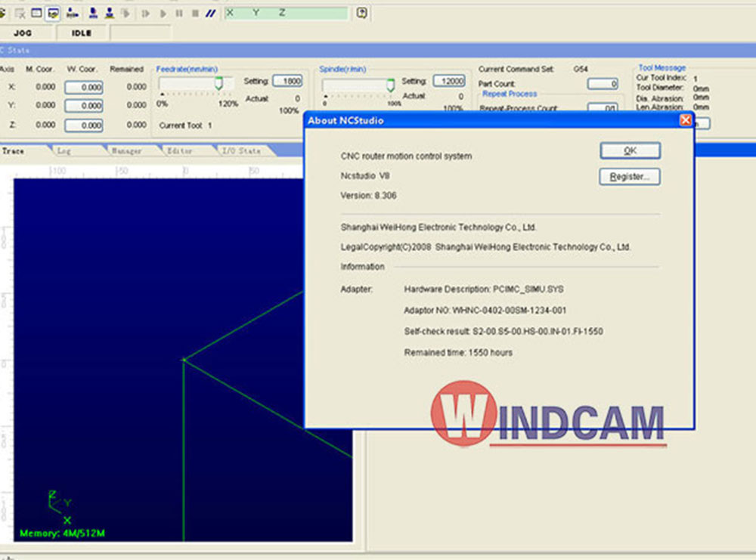This screenshot has width=756, height=560.
Task: Select the I/O State tab
Action: click(240, 151)
